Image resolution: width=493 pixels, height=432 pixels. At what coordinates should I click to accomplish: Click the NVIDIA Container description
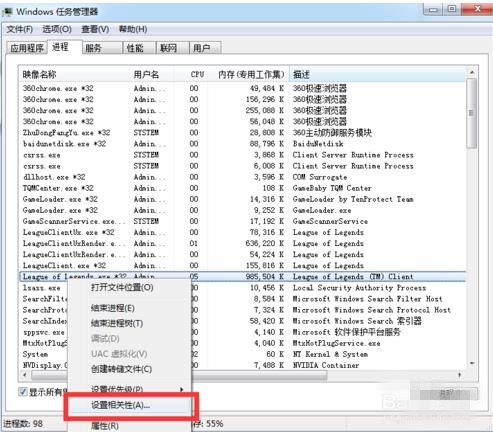coord(326,365)
